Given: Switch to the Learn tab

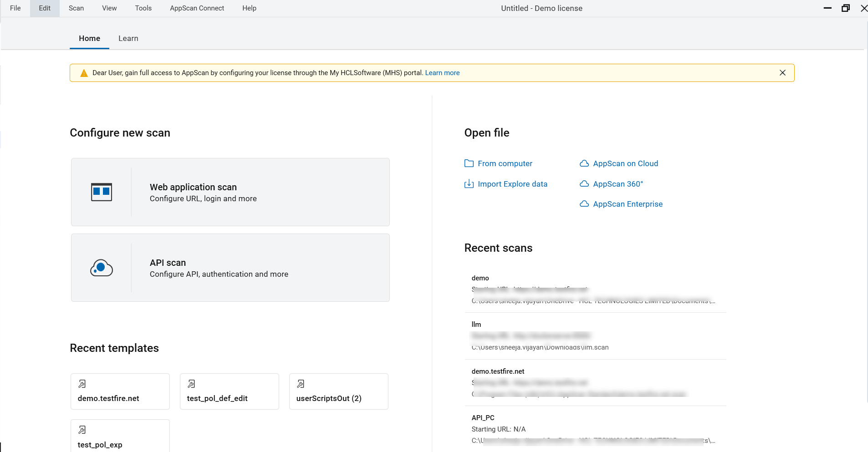Looking at the screenshot, I should pyautogui.click(x=128, y=39).
